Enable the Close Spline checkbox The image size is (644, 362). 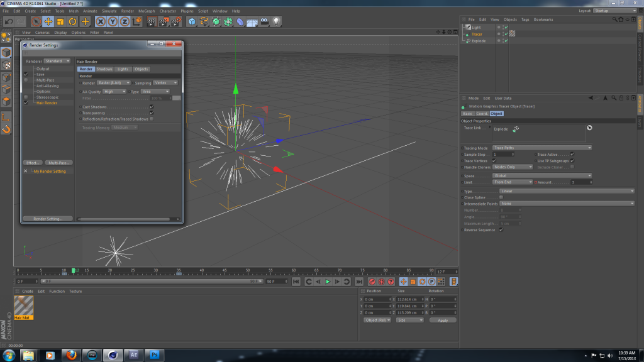[501, 197]
